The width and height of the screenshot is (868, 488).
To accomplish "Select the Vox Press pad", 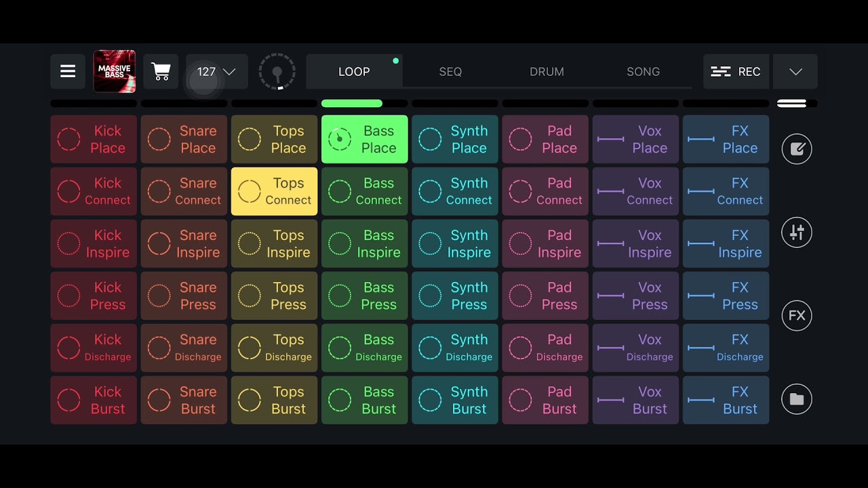I will coord(635,296).
